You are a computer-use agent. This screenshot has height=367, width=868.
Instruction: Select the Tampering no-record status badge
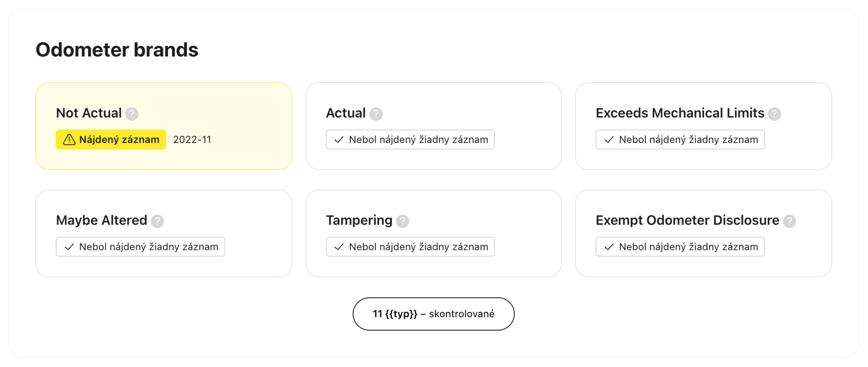(410, 247)
